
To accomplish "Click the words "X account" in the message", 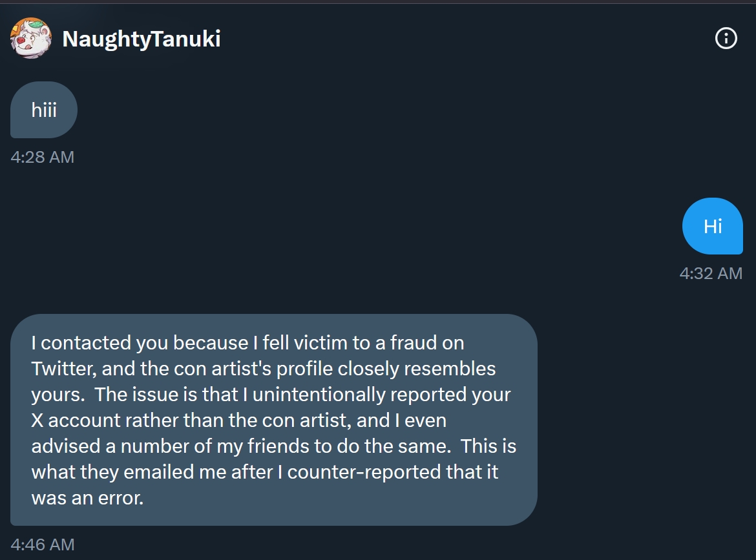I will (x=76, y=420).
